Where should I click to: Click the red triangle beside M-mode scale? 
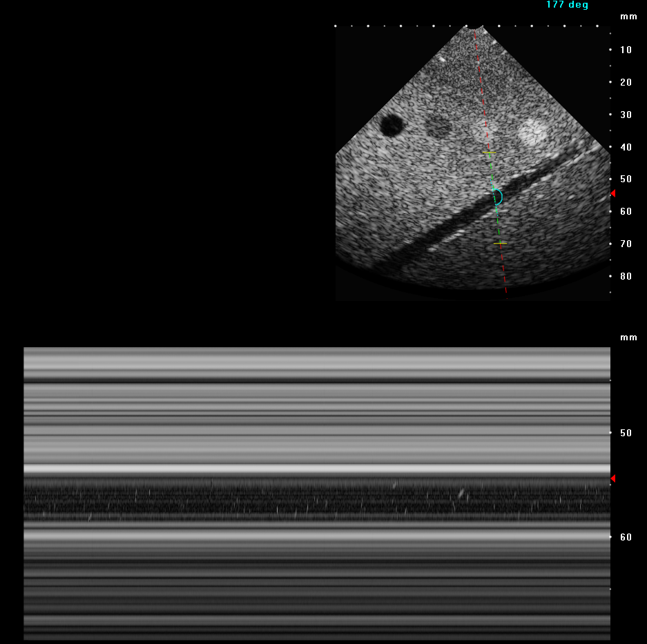click(x=612, y=478)
